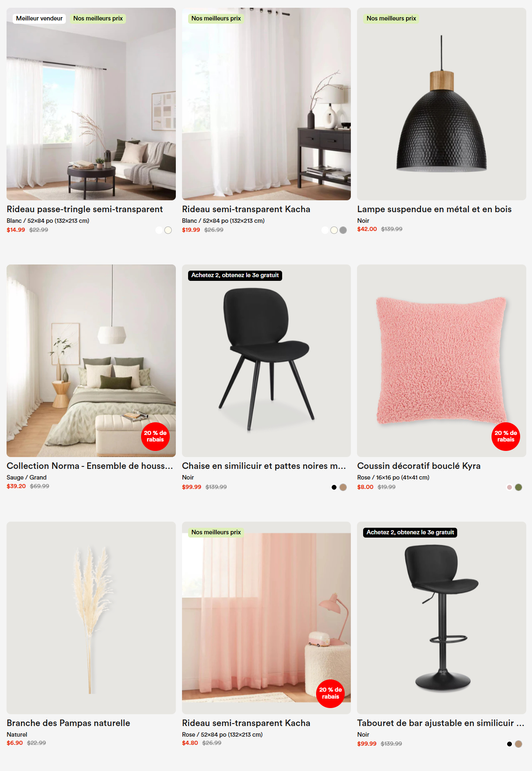Select black swatch for the Chaise en similicuir
Viewport: 532px width, 771px height.
click(334, 487)
